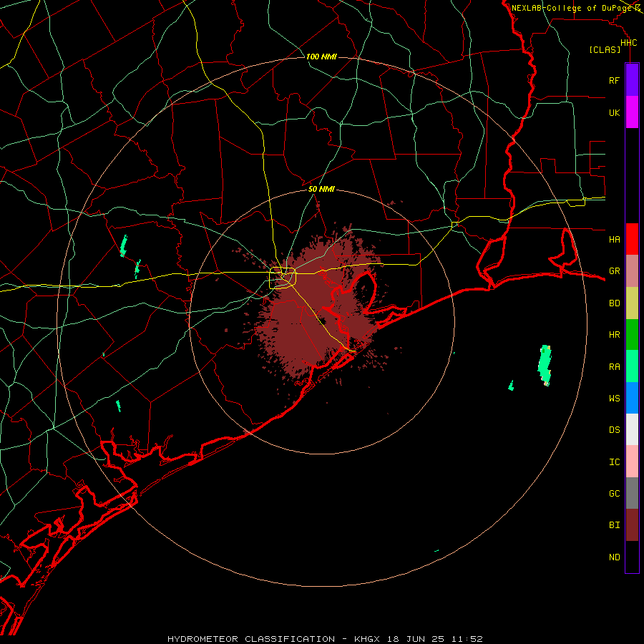Click the IC legend label
The image size is (644, 644).
pyautogui.click(x=614, y=462)
